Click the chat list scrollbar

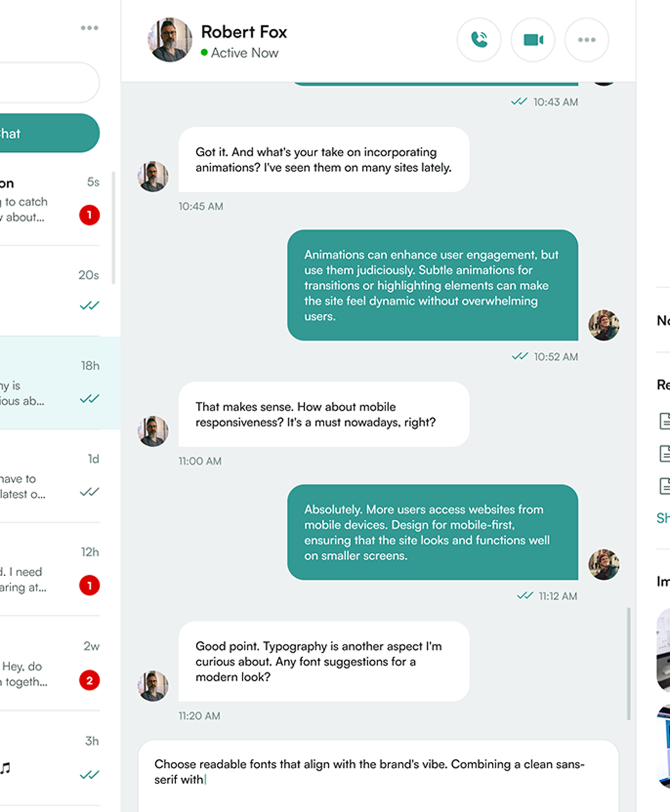click(x=114, y=227)
